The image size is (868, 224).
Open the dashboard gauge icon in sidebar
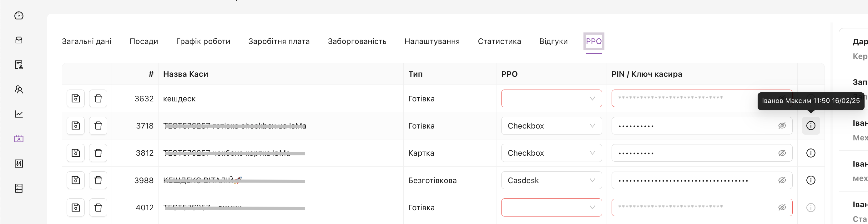click(x=19, y=16)
